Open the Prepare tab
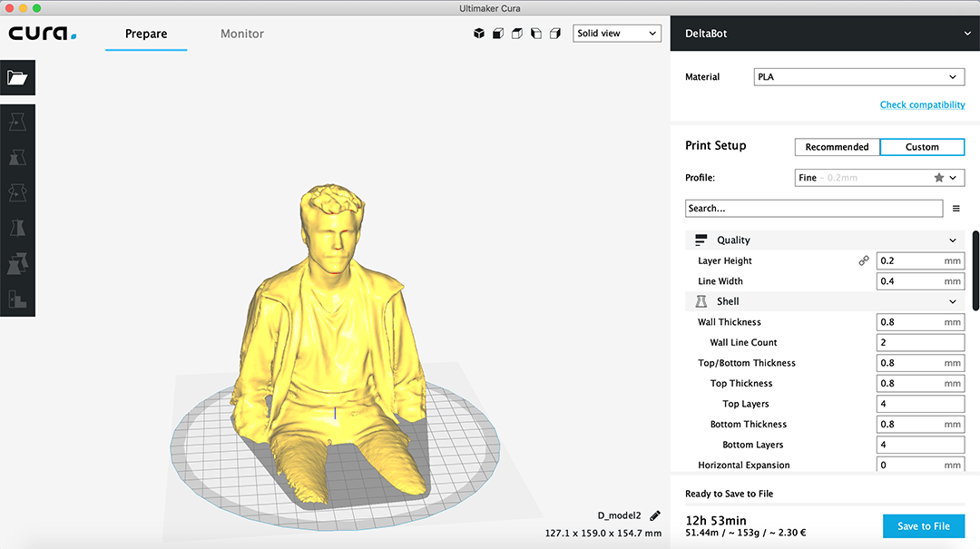980x549 pixels. click(x=146, y=34)
